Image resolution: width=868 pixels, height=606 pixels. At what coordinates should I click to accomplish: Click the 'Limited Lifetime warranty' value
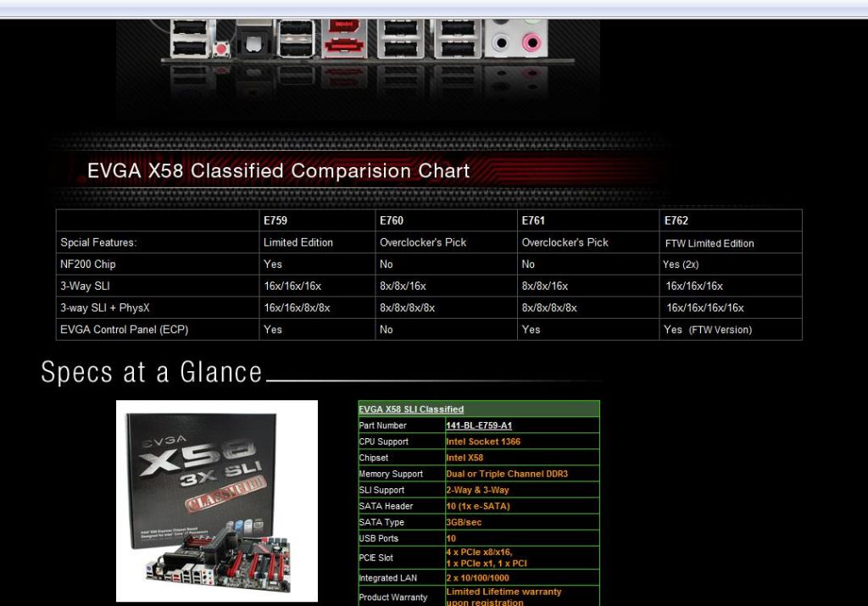(504, 592)
